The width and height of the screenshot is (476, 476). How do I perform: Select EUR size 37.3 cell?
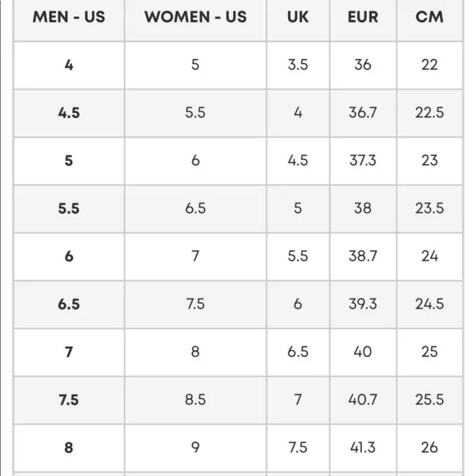coord(363,161)
